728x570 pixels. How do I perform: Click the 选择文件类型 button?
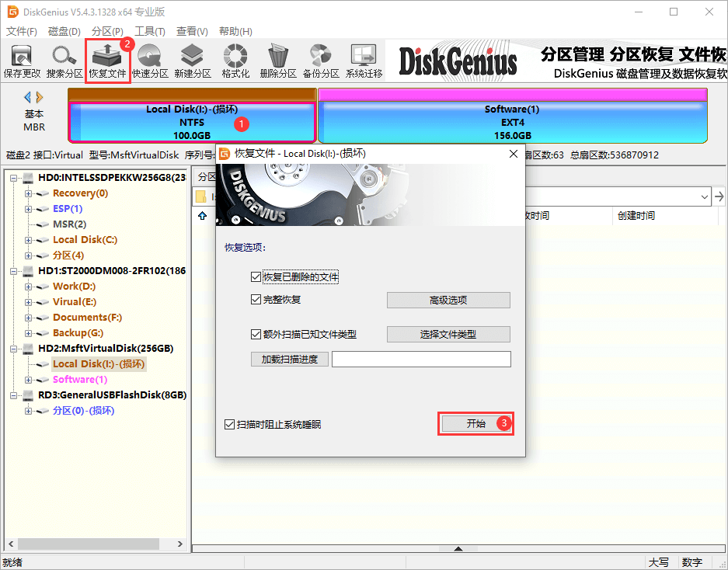(x=448, y=334)
